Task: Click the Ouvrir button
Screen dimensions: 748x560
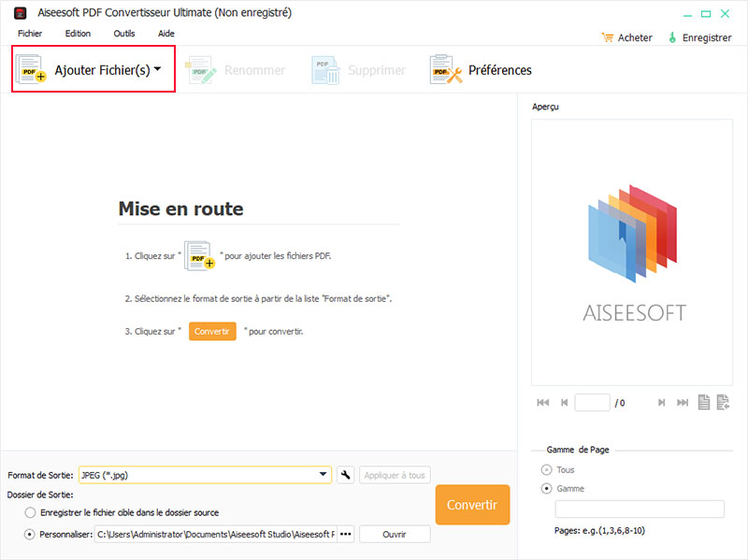Action: 395,534
